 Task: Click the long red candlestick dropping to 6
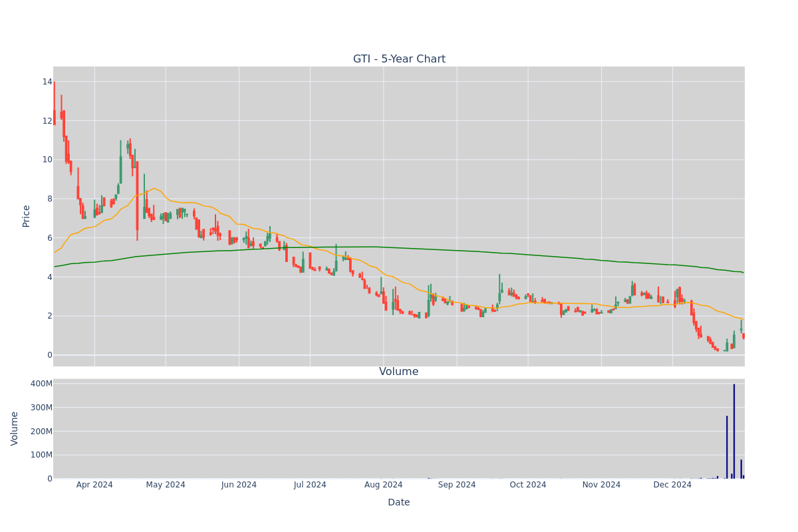pos(137,199)
